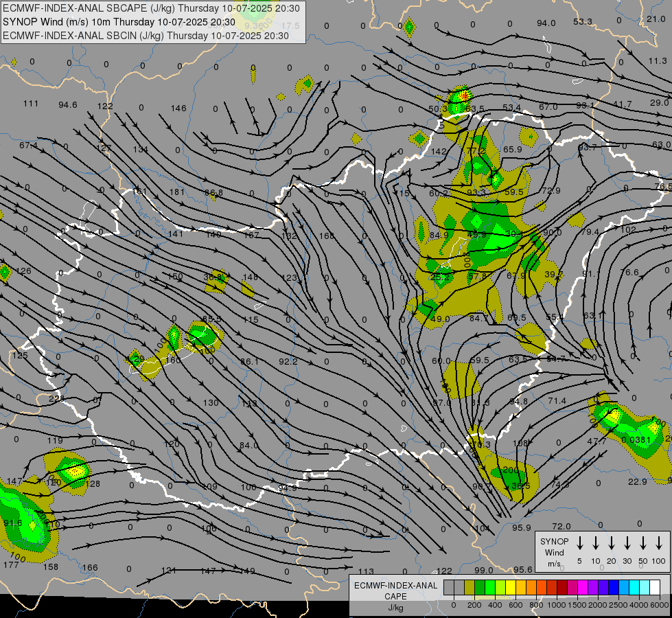Viewport: 672px width, 618px height.
Task: Click the 1000 tick label on CAPE scale
Action: click(x=556, y=605)
